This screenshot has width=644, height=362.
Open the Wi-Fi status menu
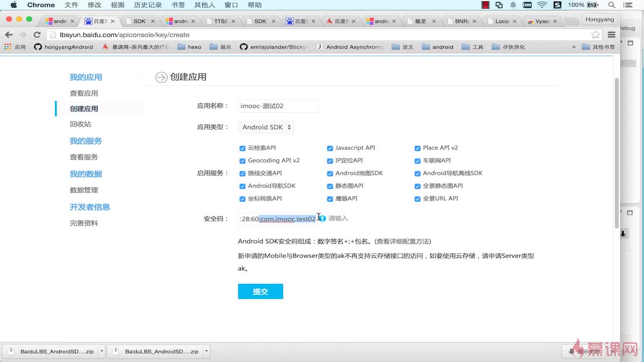(542, 5)
